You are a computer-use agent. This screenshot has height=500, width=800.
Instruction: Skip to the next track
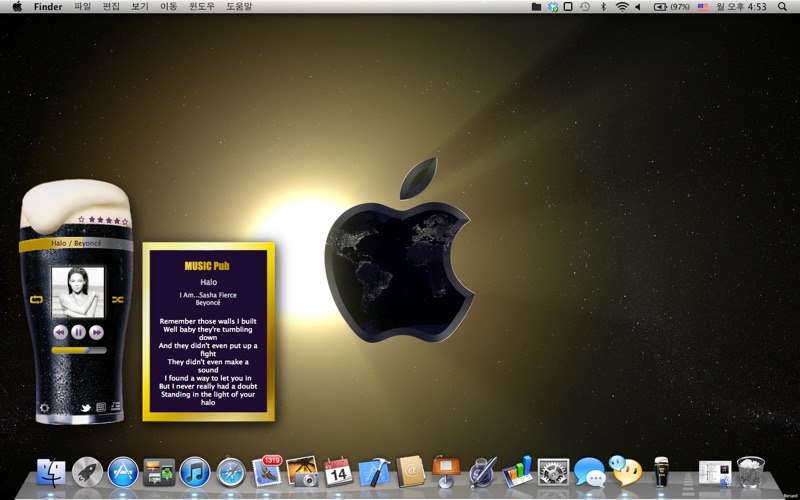[97, 331]
